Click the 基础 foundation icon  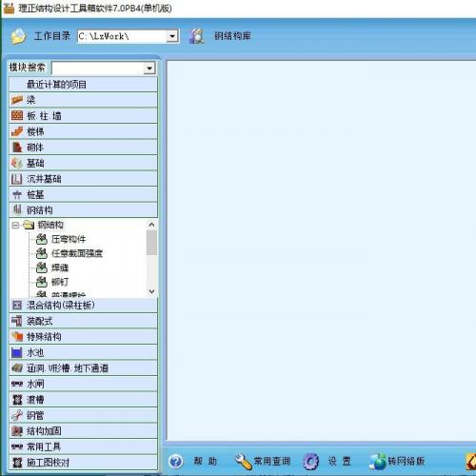click(x=17, y=163)
